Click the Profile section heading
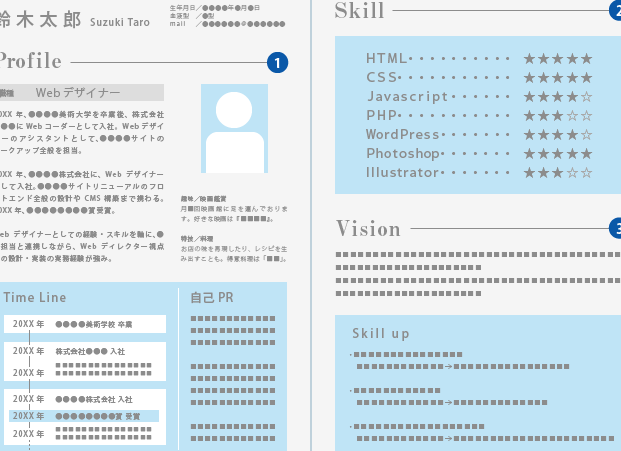621x451 pixels. [x=30, y=62]
